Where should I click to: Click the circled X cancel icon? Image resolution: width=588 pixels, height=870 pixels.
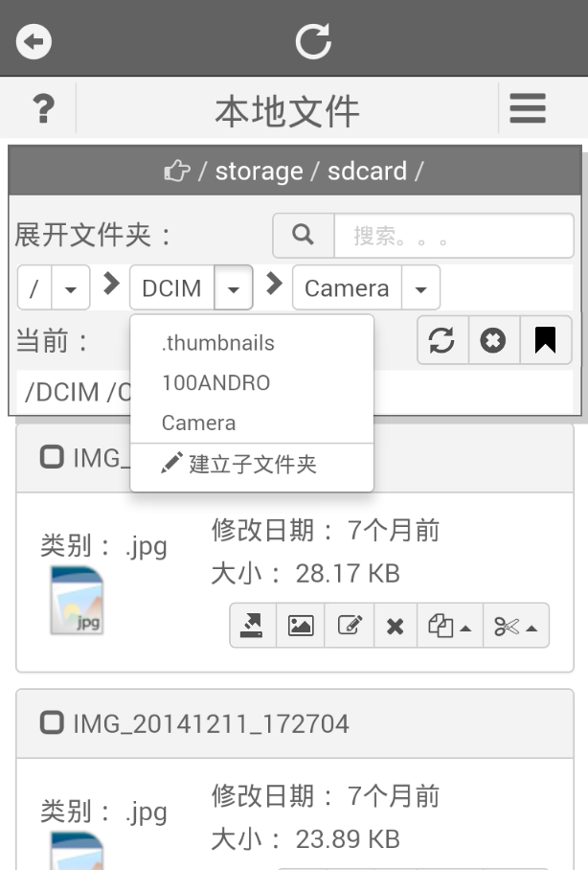pyautogui.click(x=493, y=340)
